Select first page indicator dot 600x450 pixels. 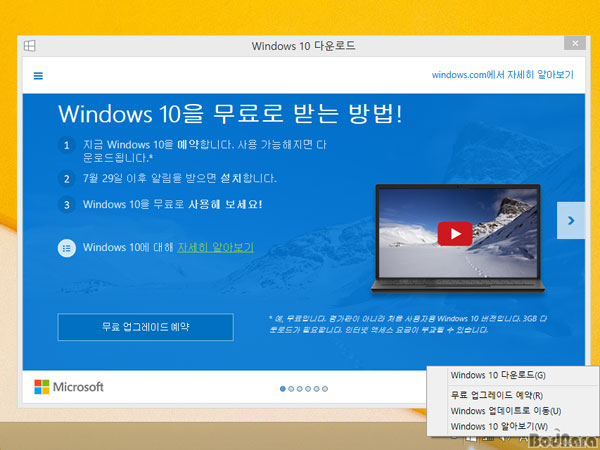(283, 389)
